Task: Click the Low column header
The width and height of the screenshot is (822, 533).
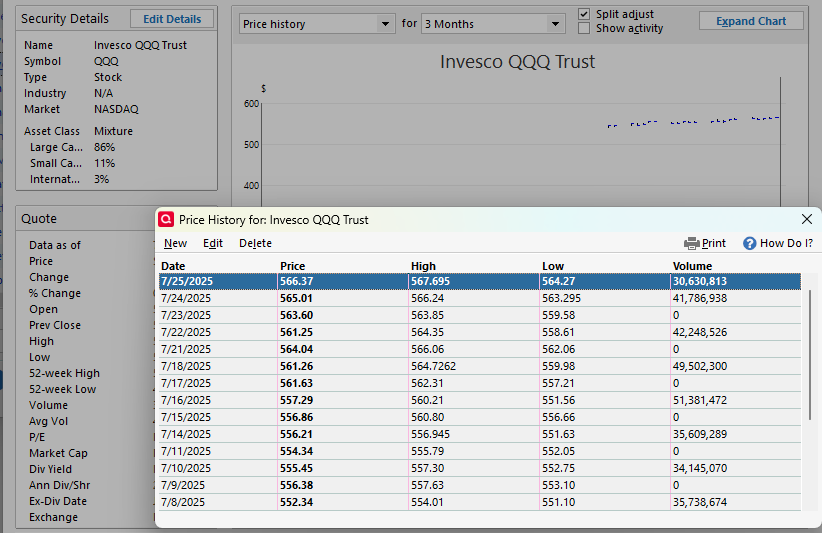Action: coord(553,266)
